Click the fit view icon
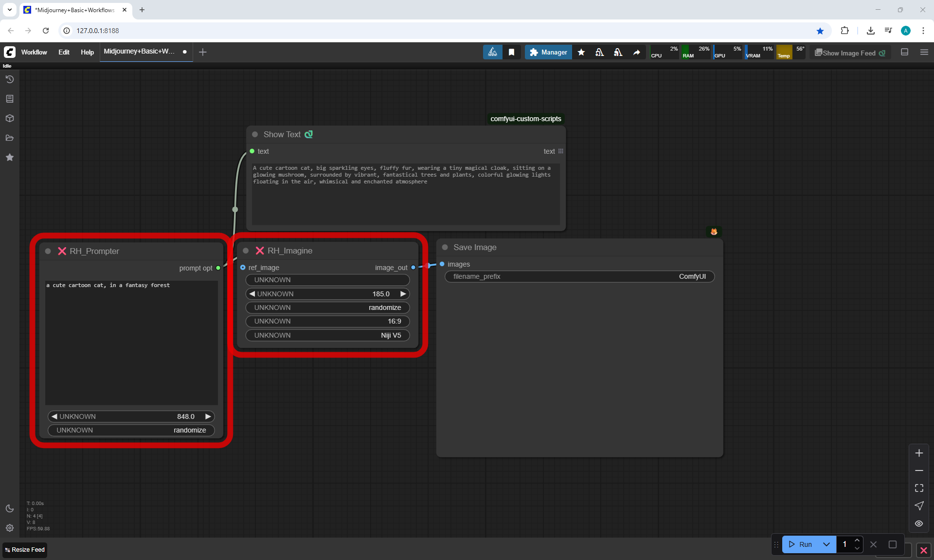The width and height of the screenshot is (934, 560). click(919, 488)
